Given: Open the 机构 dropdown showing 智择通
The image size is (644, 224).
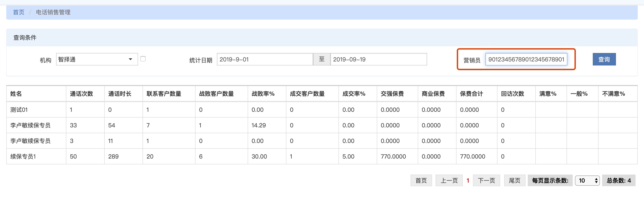Looking at the screenshot, I should (x=97, y=59).
